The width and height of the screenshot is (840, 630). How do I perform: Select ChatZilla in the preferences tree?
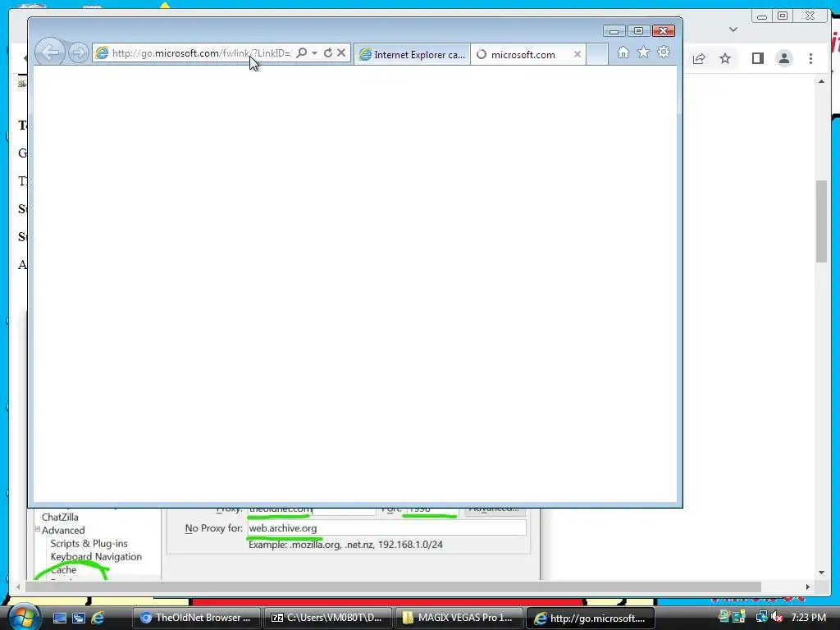click(x=60, y=517)
